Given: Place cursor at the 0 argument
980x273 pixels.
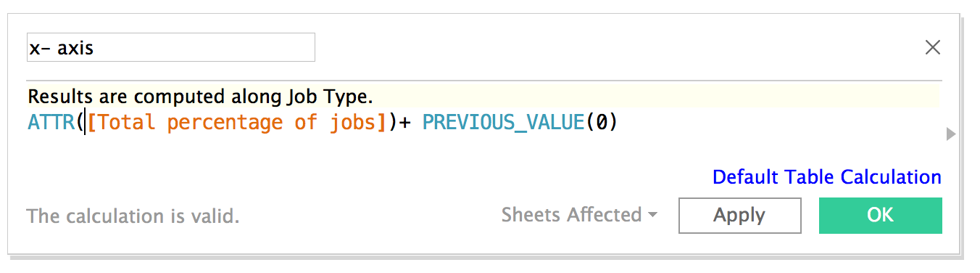Looking at the screenshot, I should [600, 123].
